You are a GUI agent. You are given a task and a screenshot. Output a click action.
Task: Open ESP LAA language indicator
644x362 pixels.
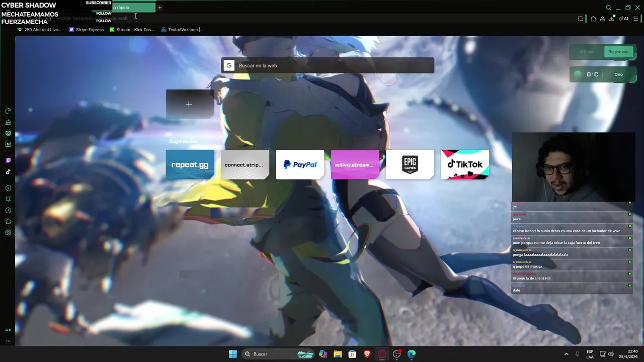(x=590, y=354)
